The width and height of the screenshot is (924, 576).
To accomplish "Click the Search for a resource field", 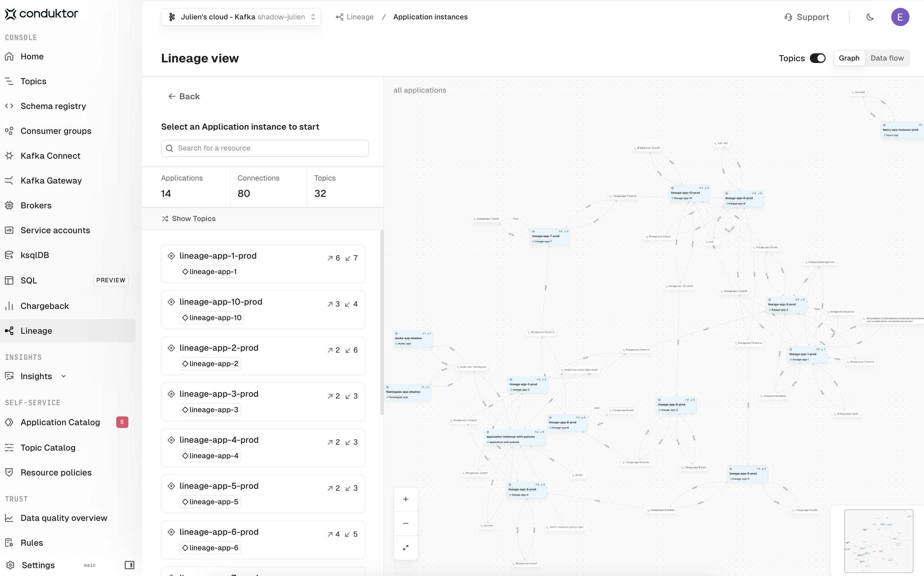I will point(265,148).
